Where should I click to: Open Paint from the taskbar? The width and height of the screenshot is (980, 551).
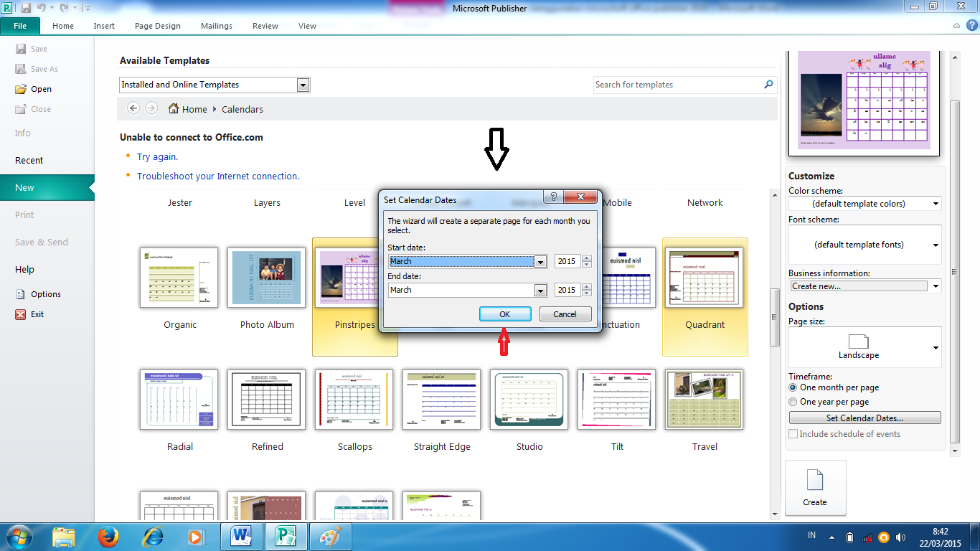coord(330,536)
